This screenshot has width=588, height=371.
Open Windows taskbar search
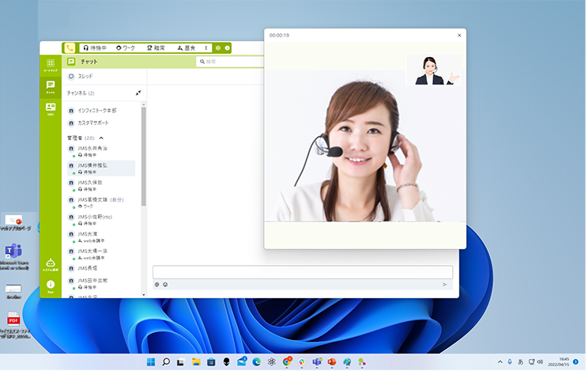[166, 362]
